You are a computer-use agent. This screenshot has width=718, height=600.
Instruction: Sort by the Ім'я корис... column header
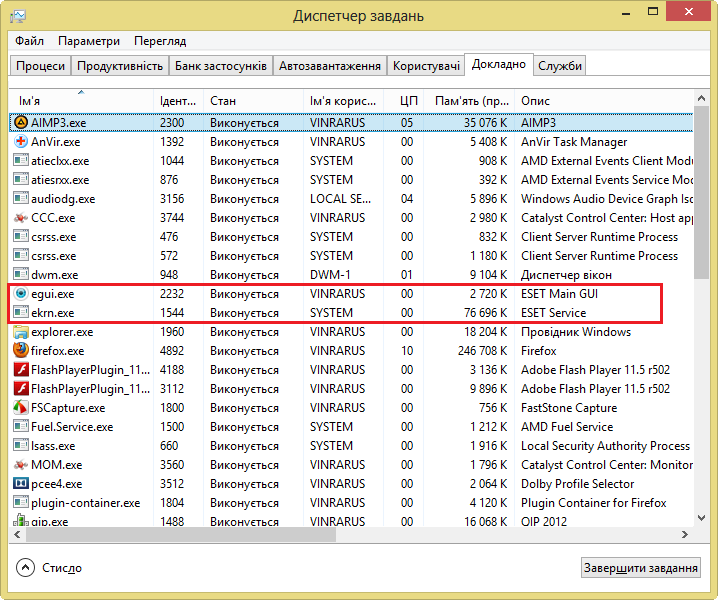pos(343,100)
